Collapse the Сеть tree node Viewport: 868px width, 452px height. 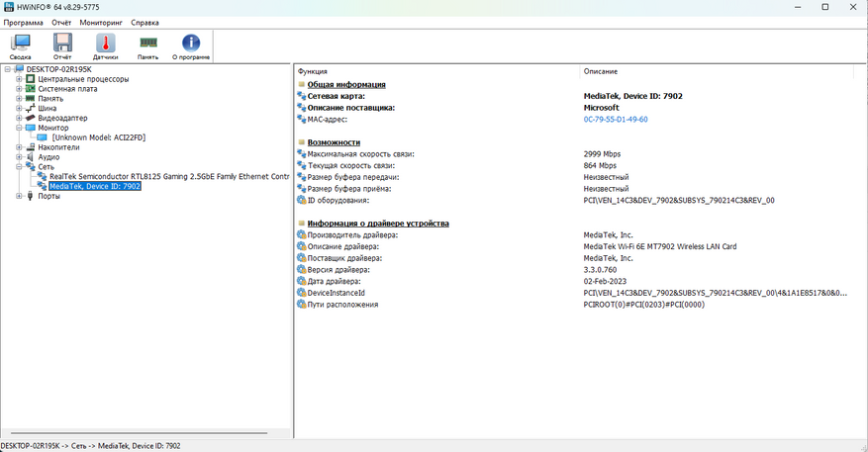pos(19,166)
